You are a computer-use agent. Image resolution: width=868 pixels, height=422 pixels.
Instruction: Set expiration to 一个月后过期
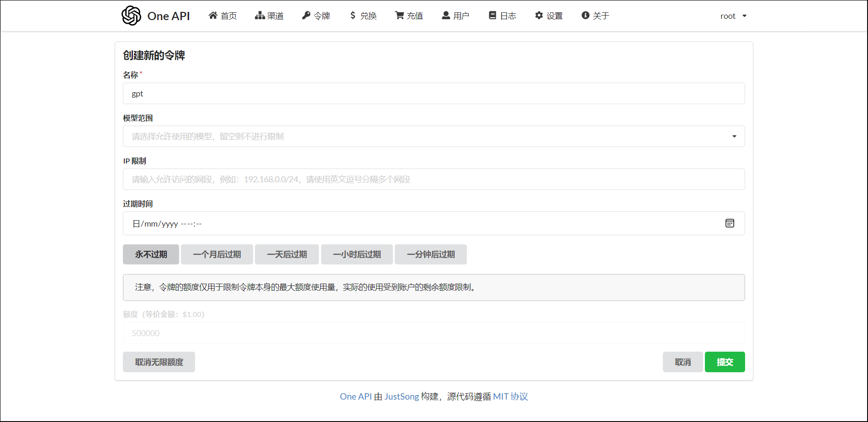pos(217,254)
